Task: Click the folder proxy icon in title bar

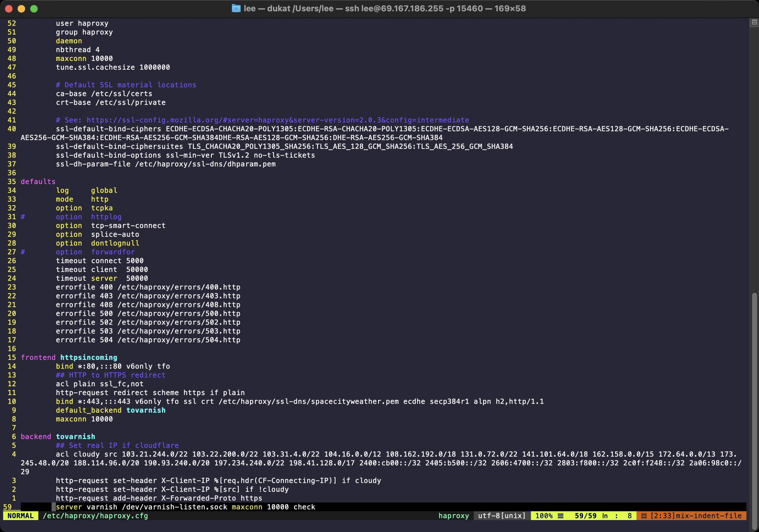Action: [236, 8]
